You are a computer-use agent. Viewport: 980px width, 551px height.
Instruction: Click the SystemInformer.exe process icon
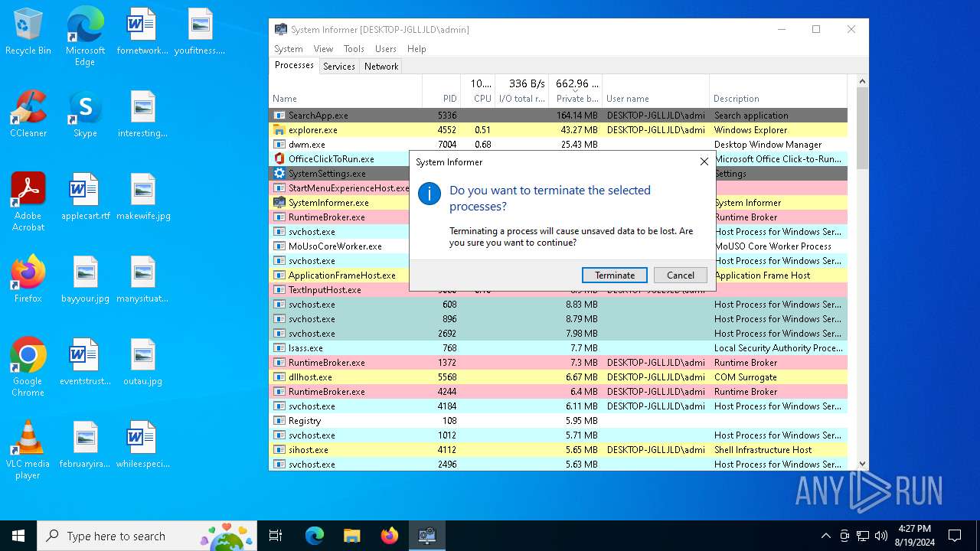279,203
